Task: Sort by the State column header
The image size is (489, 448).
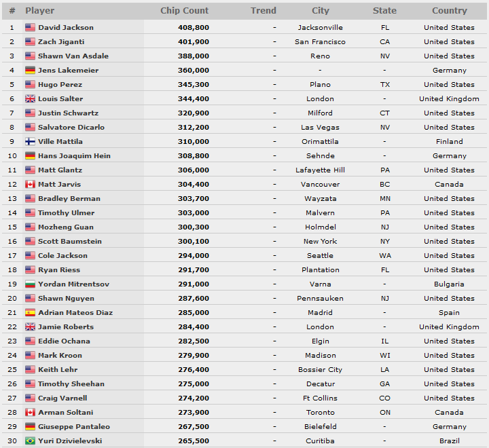Action: point(384,11)
